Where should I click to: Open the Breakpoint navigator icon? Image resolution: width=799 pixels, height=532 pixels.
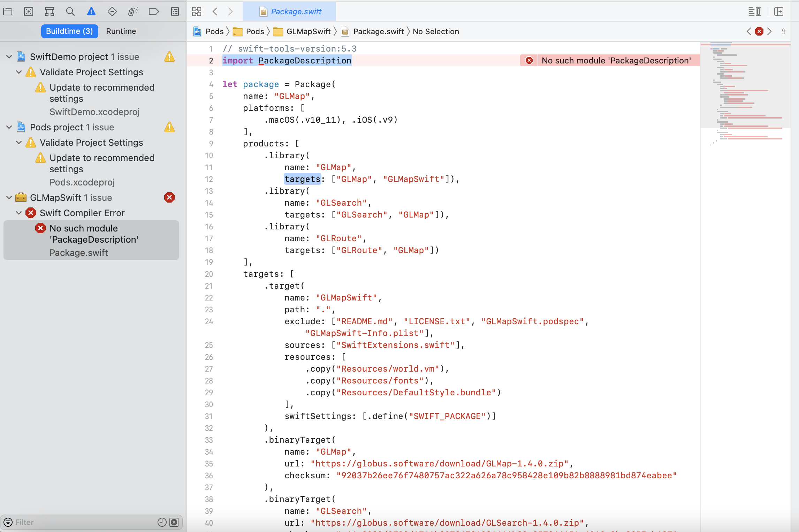click(154, 12)
